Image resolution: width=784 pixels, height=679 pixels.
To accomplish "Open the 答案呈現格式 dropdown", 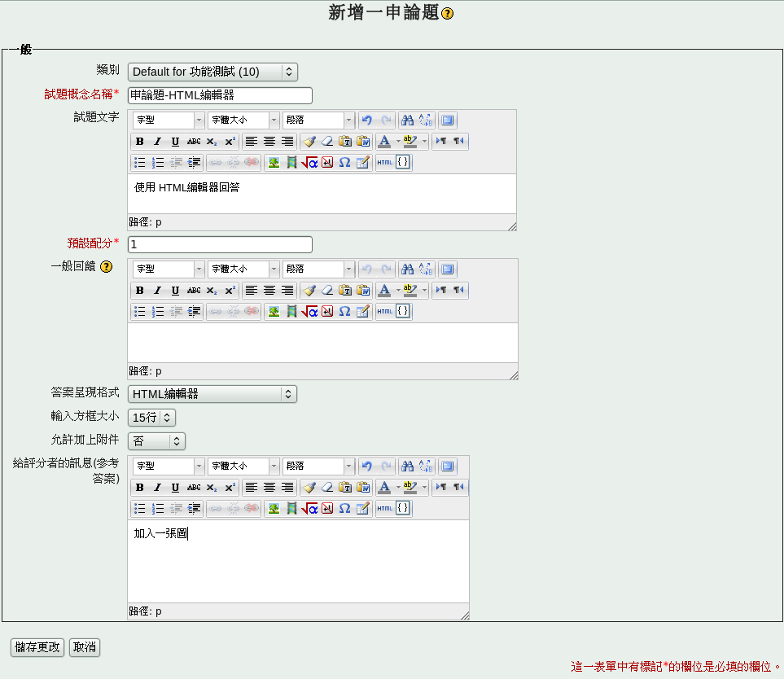I will tap(212, 394).
